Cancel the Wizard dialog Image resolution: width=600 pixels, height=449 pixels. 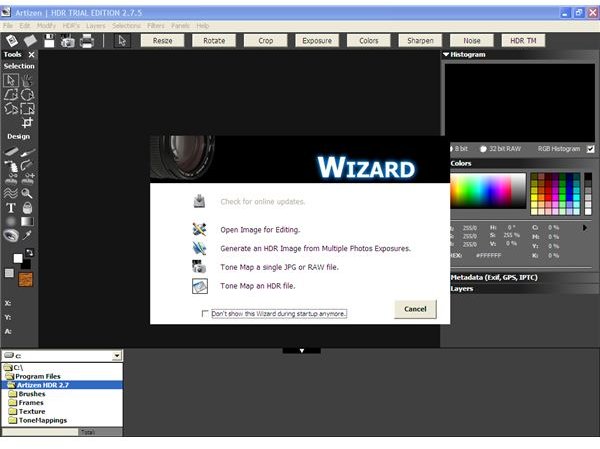pyautogui.click(x=415, y=309)
